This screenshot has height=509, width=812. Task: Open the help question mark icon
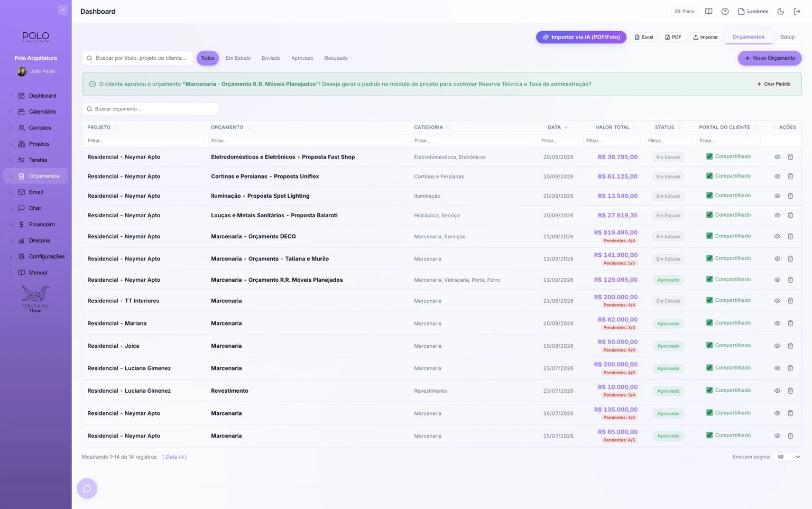pyautogui.click(x=725, y=11)
